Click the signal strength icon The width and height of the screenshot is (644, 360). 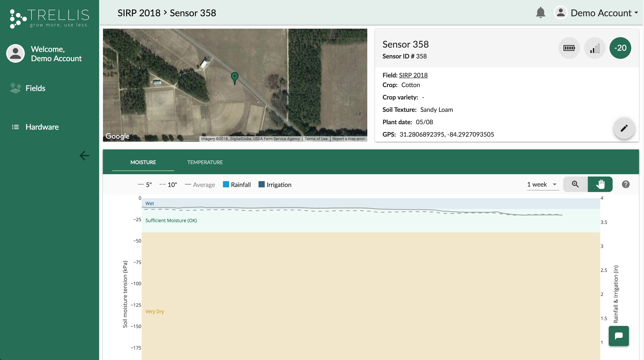coord(594,48)
